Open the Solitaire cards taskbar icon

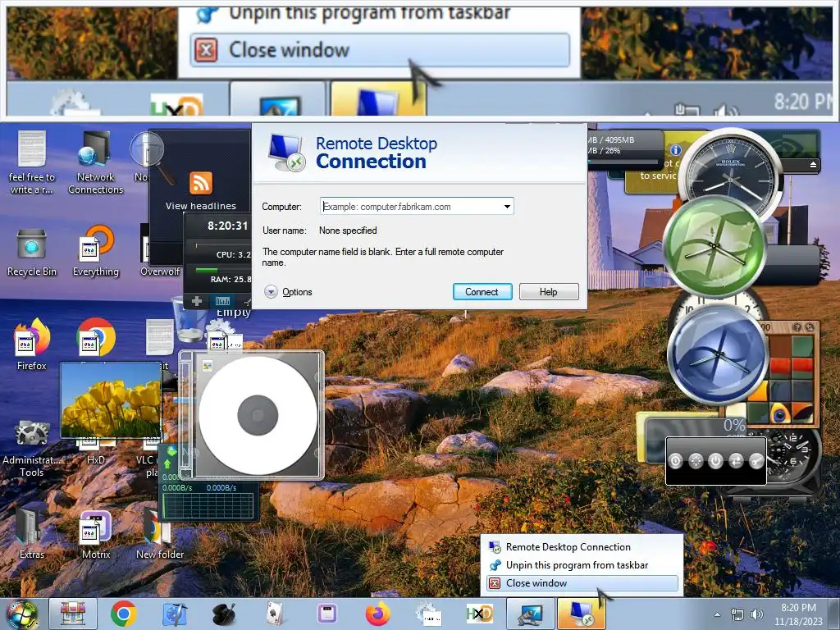276,614
